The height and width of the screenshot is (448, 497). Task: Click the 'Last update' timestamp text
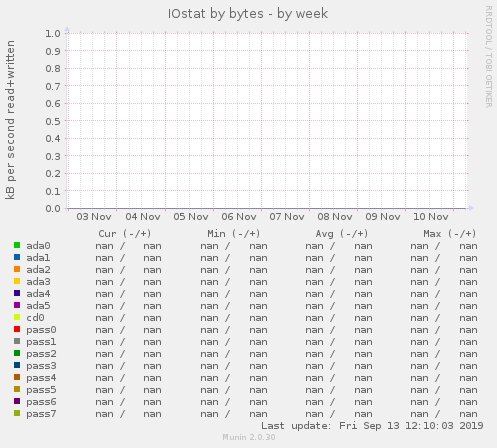372,426
